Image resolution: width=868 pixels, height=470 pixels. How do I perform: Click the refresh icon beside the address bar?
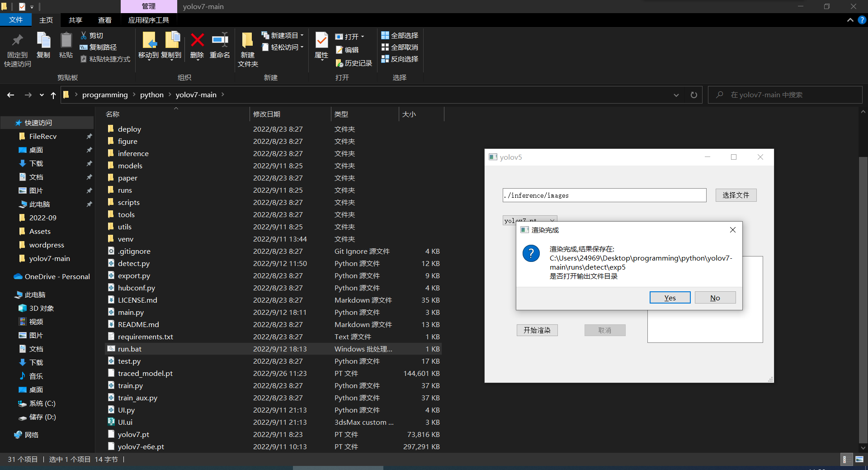(x=693, y=95)
